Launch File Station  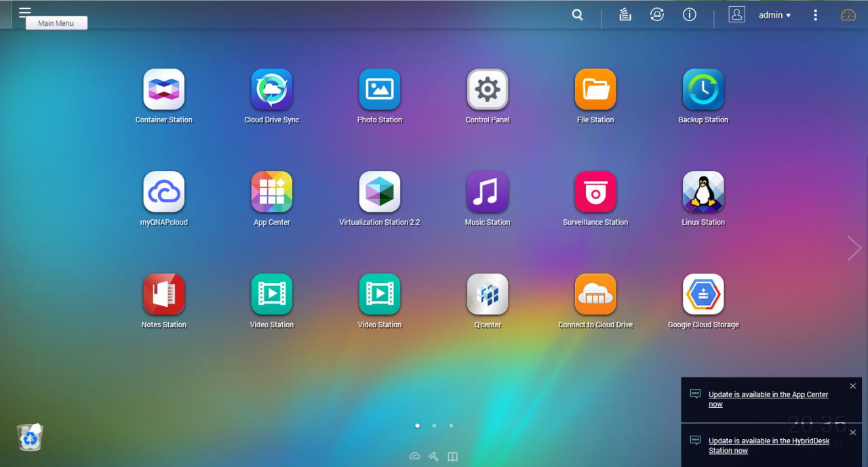[595, 90]
